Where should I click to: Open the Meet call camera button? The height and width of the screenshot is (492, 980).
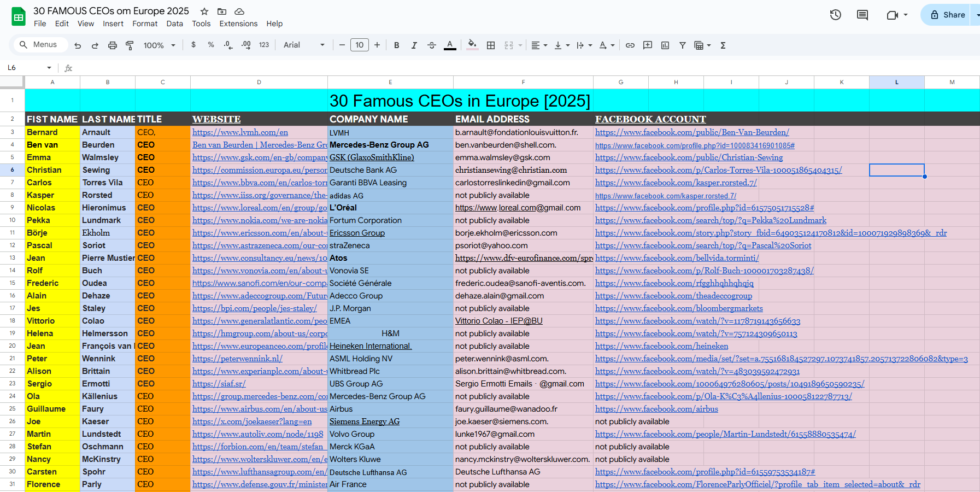pyautogui.click(x=893, y=15)
